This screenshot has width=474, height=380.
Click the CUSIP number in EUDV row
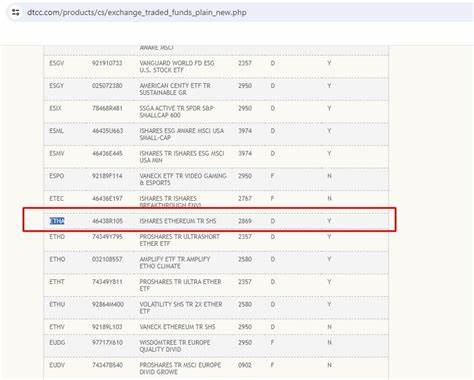click(107, 365)
